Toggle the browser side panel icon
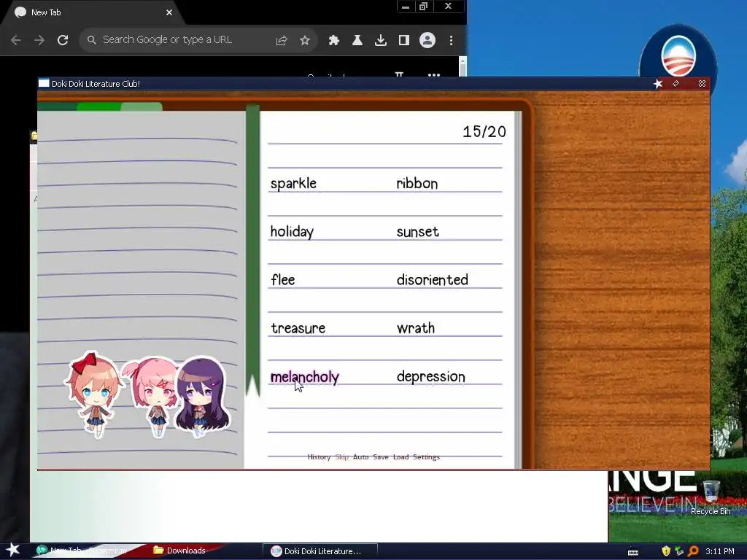Screen dimensions: 747x560 (404, 41)
